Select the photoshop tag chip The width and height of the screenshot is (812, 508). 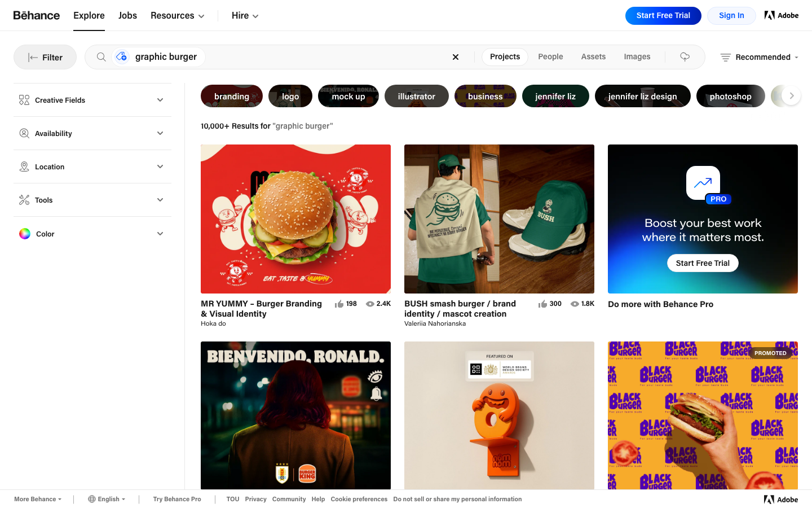(x=731, y=96)
